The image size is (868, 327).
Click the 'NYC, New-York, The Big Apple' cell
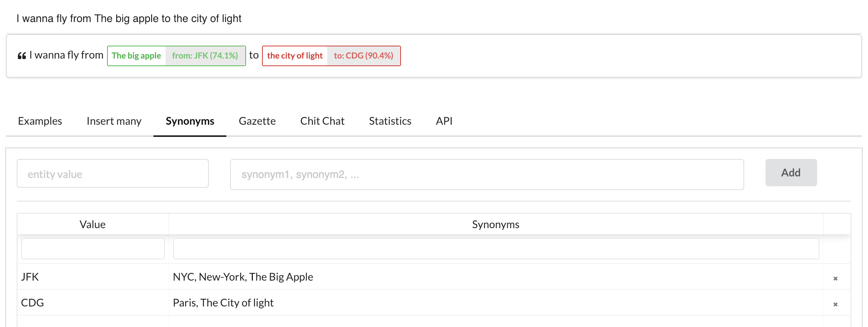click(x=243, y=277)
